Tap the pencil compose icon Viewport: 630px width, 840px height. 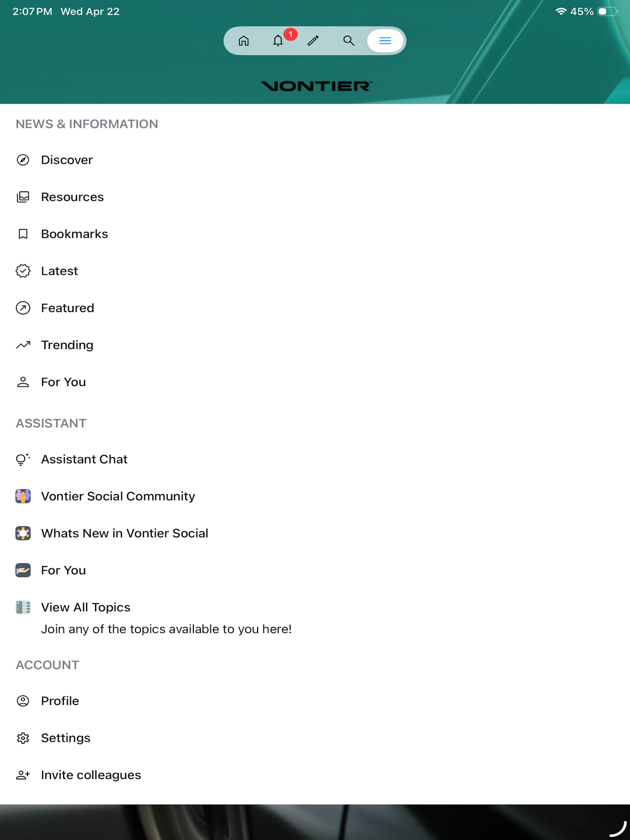tap(313, 41)
